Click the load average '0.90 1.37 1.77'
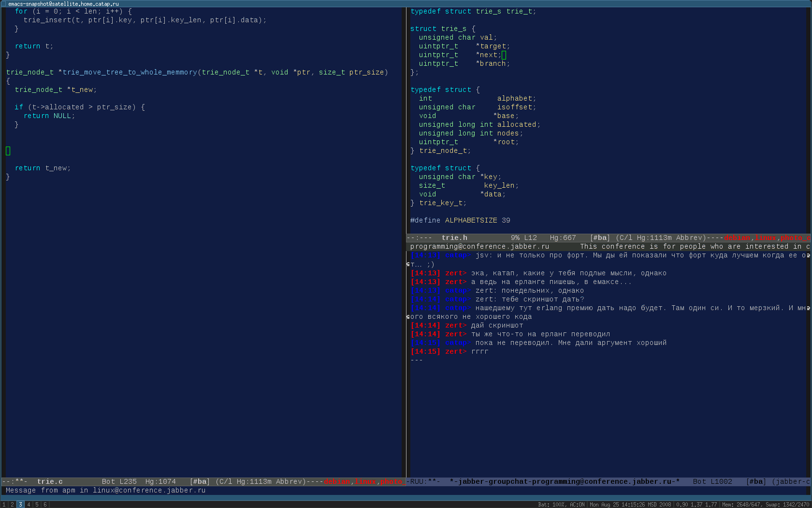The image size is (812, 508). click(696, 504)
